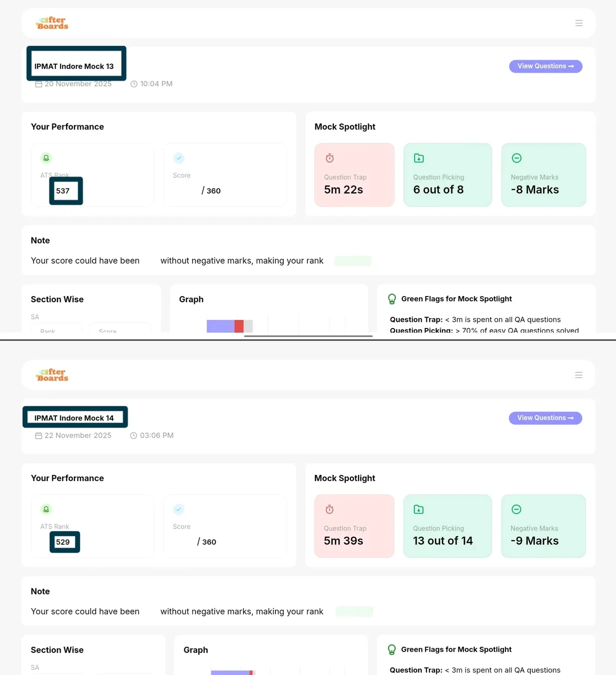Select the -9 Marks Negative Marks value
The image size is (616, 675).
click(535, 541)
